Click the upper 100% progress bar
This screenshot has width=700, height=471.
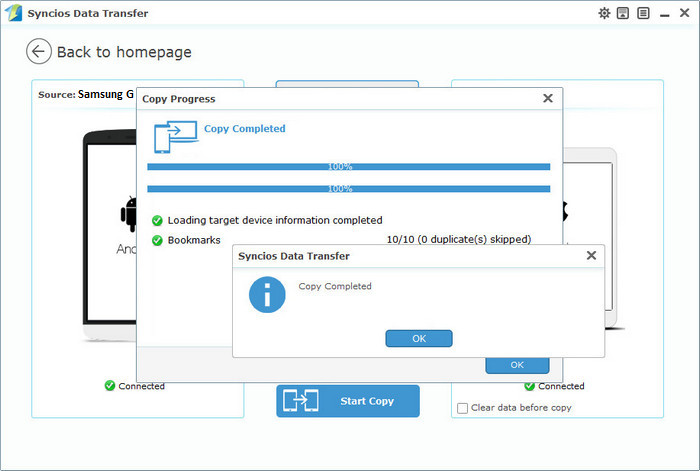coord(349,167)
